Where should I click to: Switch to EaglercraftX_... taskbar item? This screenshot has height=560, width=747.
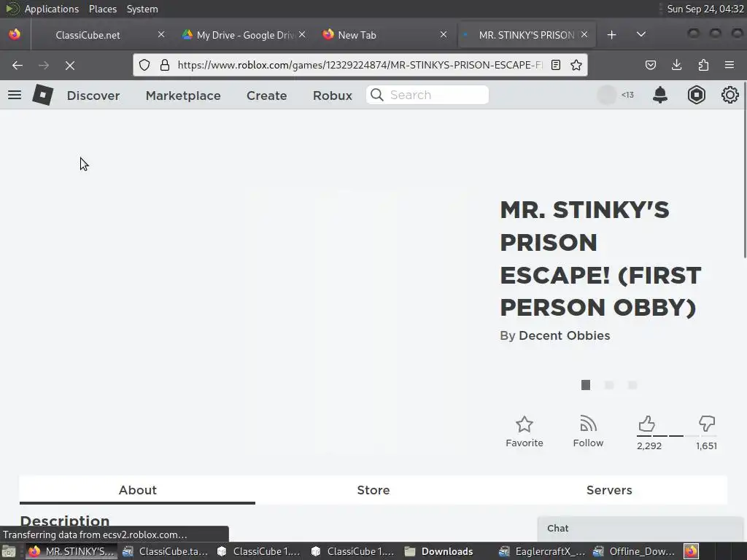pyautogui.click(x=542, y=551)
